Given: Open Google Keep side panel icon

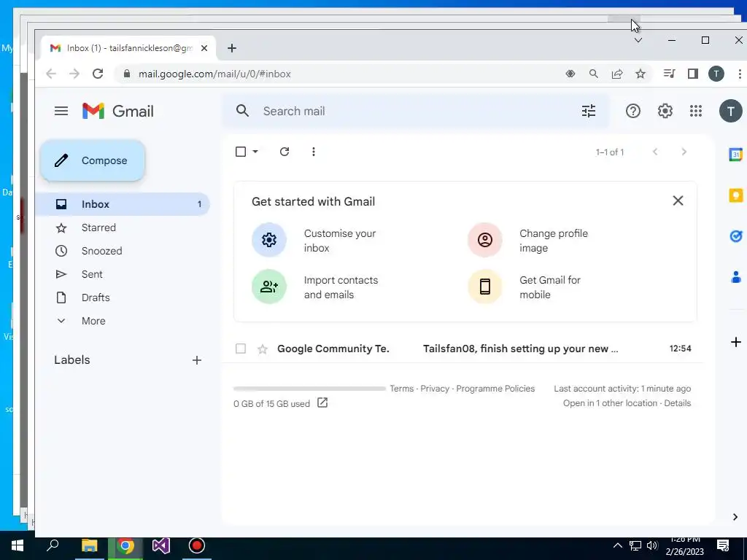Looking at the screenshot, I should (735, 195).
